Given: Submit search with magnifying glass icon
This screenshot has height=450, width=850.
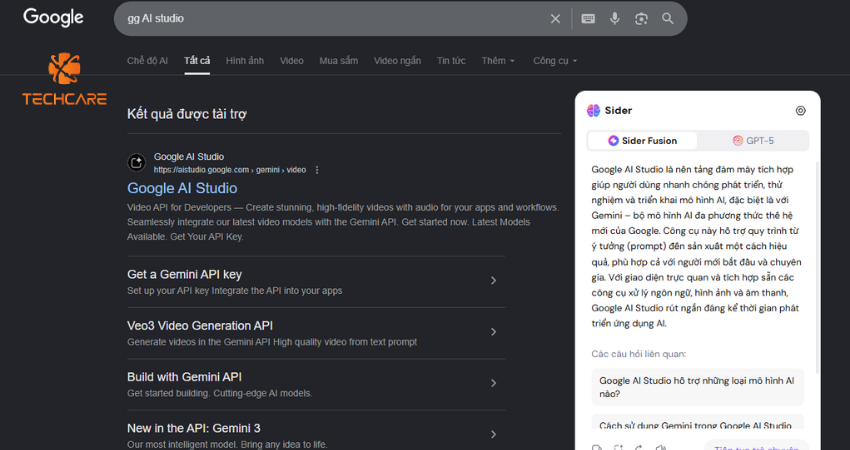Looking at the screenshot, I should [668, 19].
